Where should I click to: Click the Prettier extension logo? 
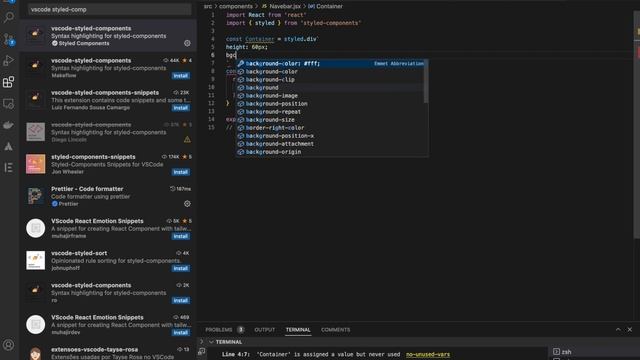36,196
